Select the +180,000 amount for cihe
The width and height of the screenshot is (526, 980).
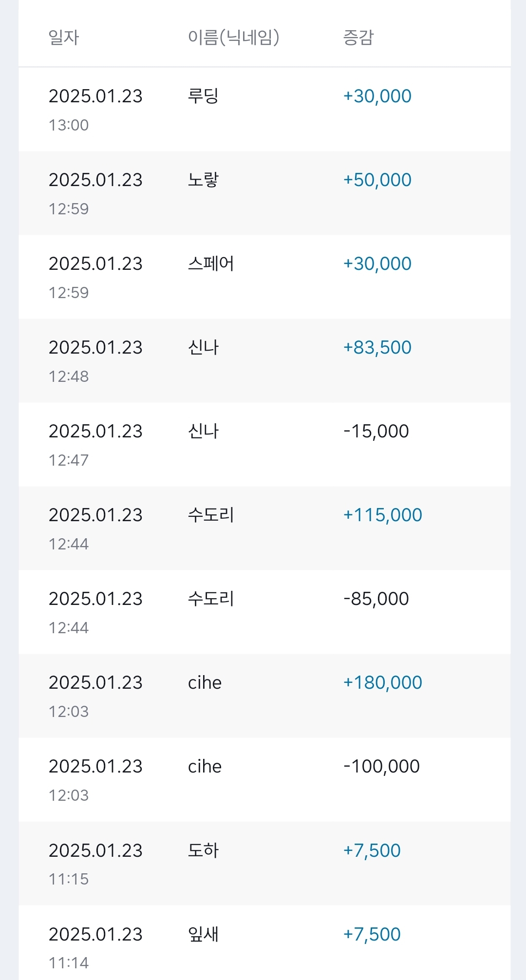coord(383,682)
